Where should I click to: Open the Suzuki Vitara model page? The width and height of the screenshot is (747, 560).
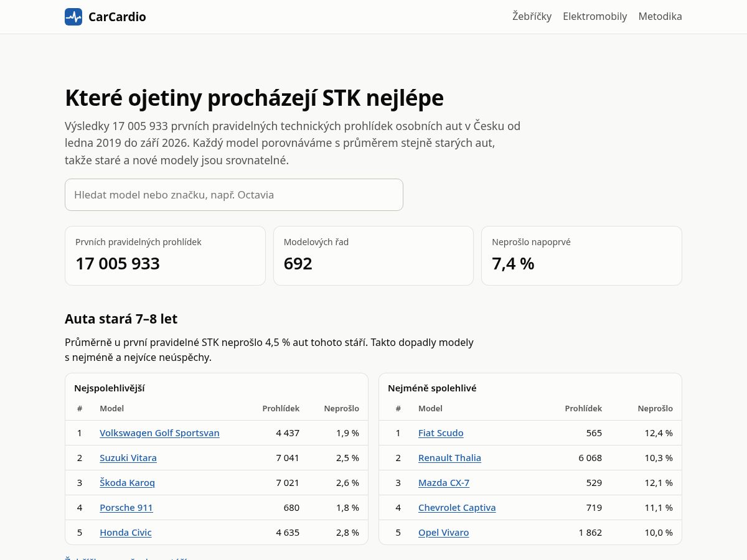pos(128,458)
